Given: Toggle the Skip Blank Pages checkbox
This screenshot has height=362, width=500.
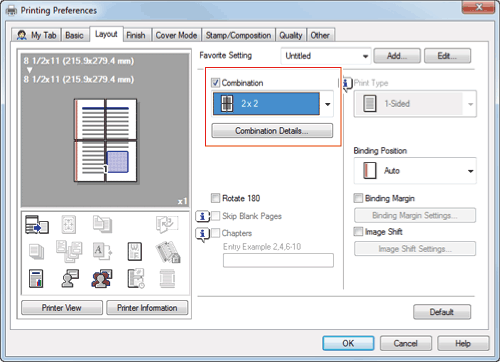Looking at the screenshot, I should coord(215,216).
